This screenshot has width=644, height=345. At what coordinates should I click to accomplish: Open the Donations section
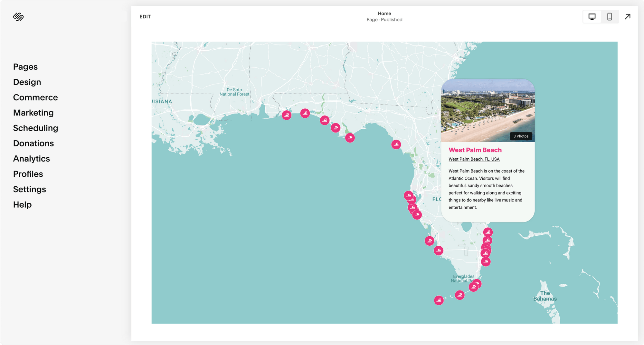[x=33, y=143]
